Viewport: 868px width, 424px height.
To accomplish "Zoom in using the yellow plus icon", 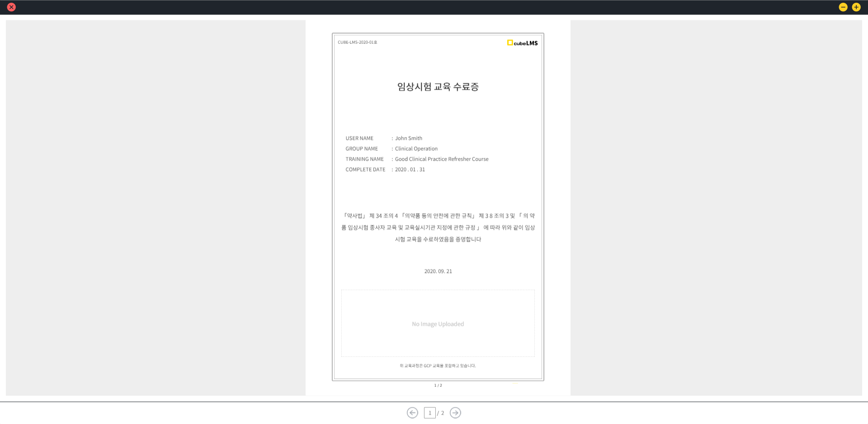I will tap(856, 7).
